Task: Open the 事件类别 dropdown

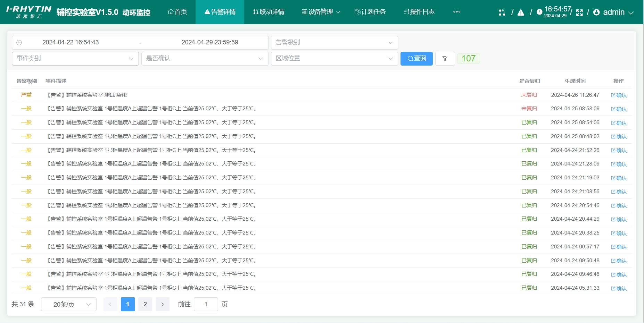Action: (x=75, y=59)
